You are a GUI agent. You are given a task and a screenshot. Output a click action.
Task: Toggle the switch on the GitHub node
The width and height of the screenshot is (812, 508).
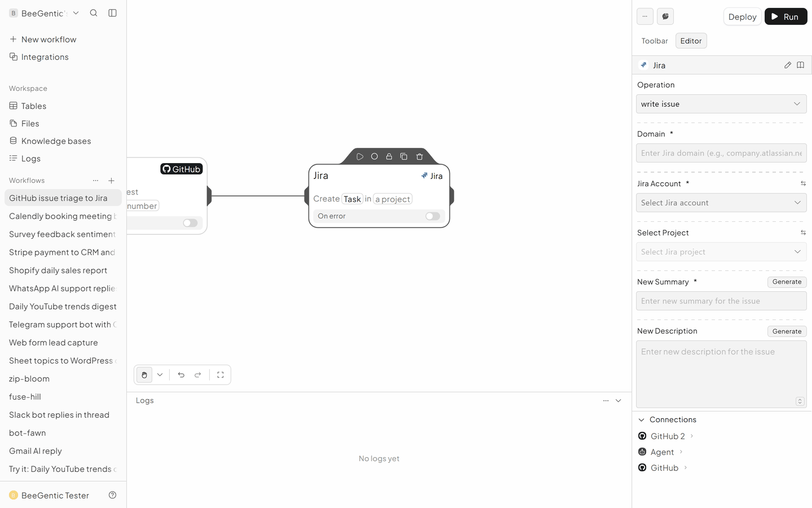click(190, 223)
